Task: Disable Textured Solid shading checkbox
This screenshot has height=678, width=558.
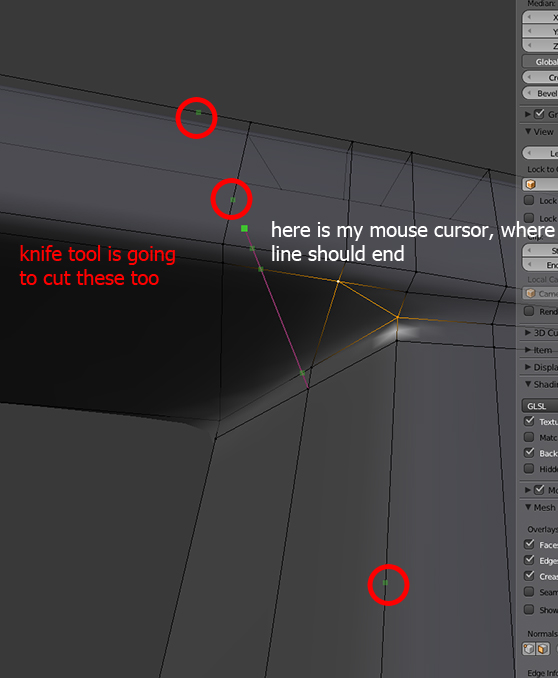Action: (529, 421)
